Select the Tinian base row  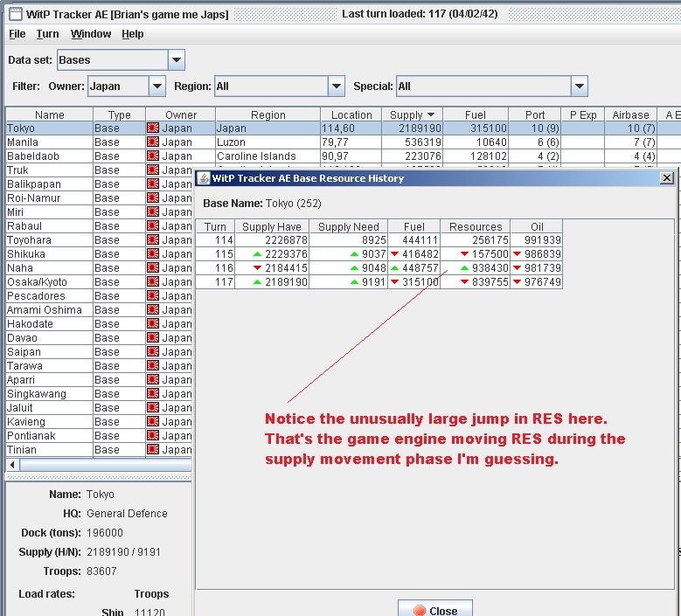99,450
